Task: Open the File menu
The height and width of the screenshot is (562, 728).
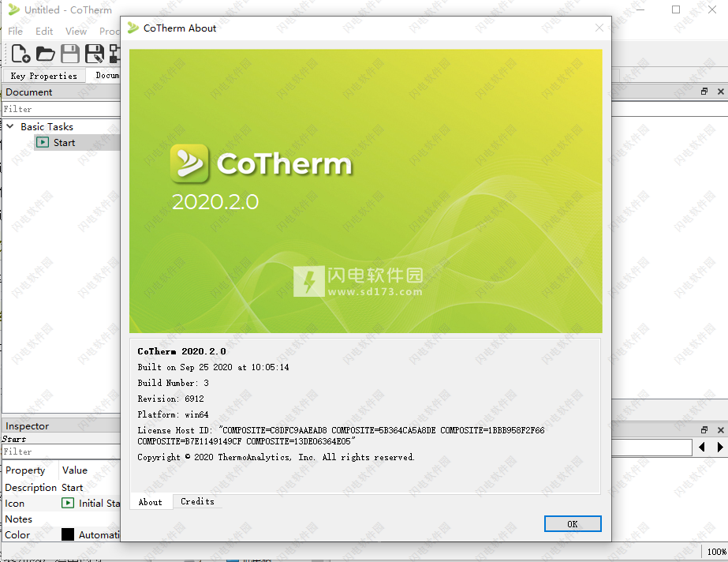Action: click(15, 31)
